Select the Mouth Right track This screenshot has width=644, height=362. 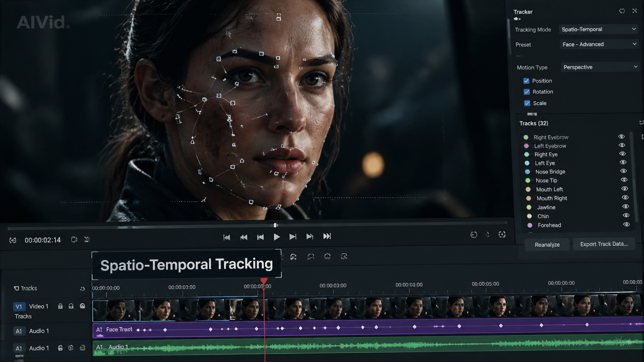coord(577,198)
